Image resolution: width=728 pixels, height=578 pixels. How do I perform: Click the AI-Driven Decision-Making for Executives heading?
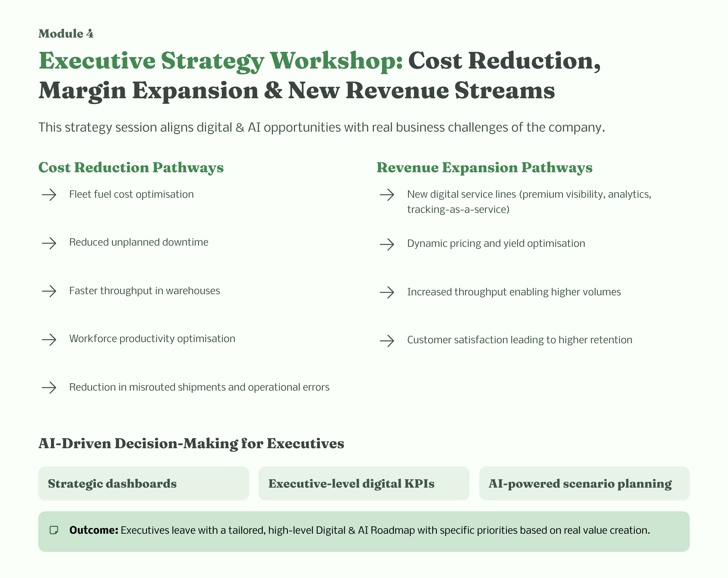click(191, 443)
